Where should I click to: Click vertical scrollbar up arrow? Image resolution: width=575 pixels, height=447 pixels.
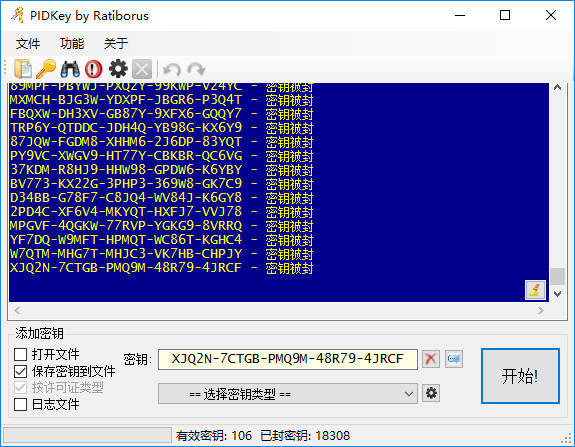pos(557,88)
